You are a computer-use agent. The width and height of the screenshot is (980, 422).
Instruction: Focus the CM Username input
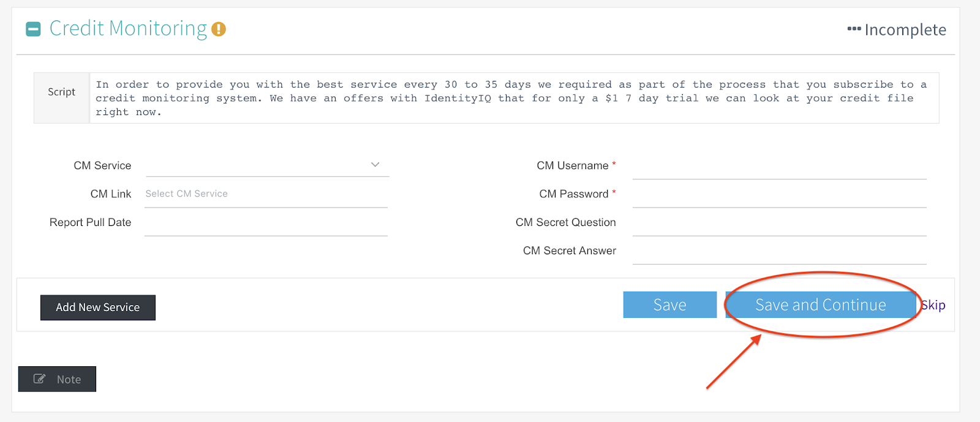pyautogui.click(x=779, y=166)
